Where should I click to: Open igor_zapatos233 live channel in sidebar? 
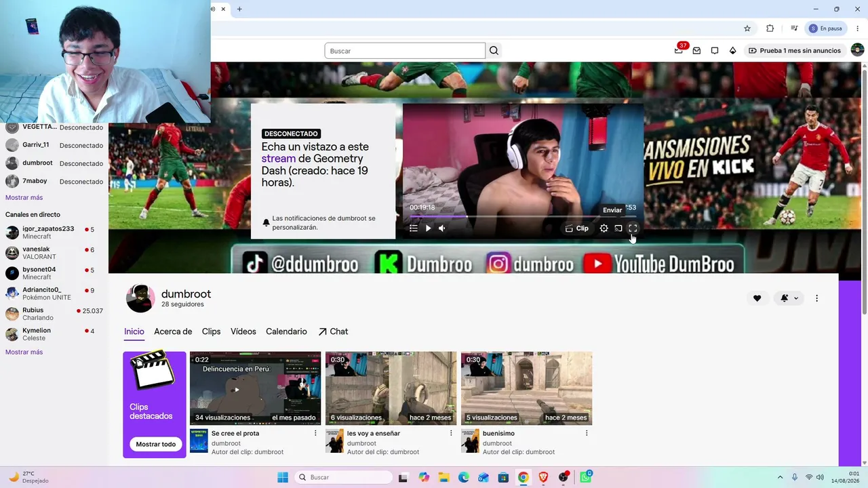(54, 232)
